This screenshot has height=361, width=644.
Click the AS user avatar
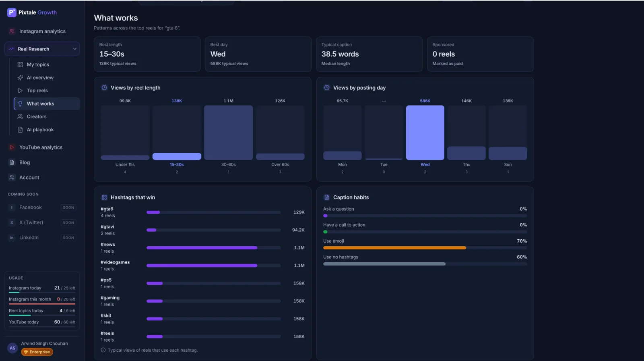(12, 348)
